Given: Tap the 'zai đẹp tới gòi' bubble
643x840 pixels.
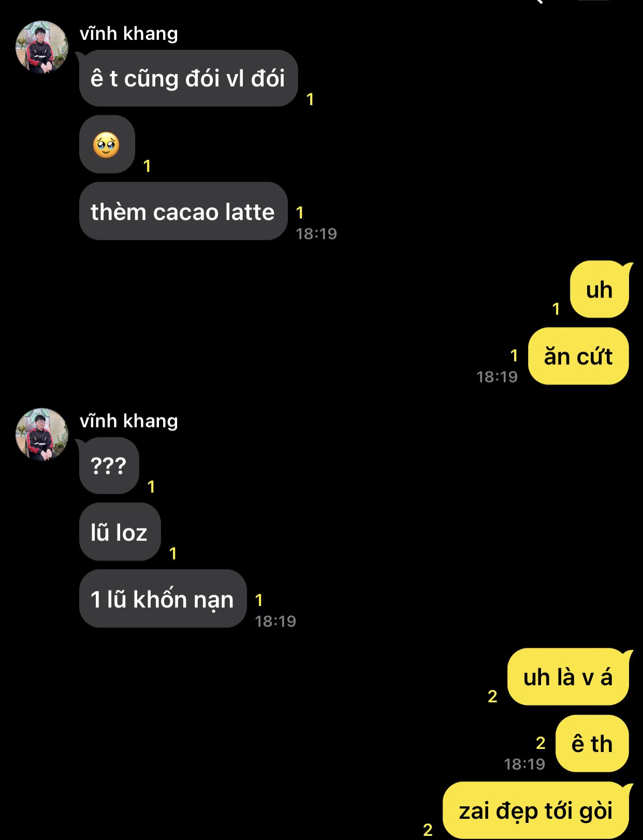Looking at the screenshot, I should tap(536, 810).
